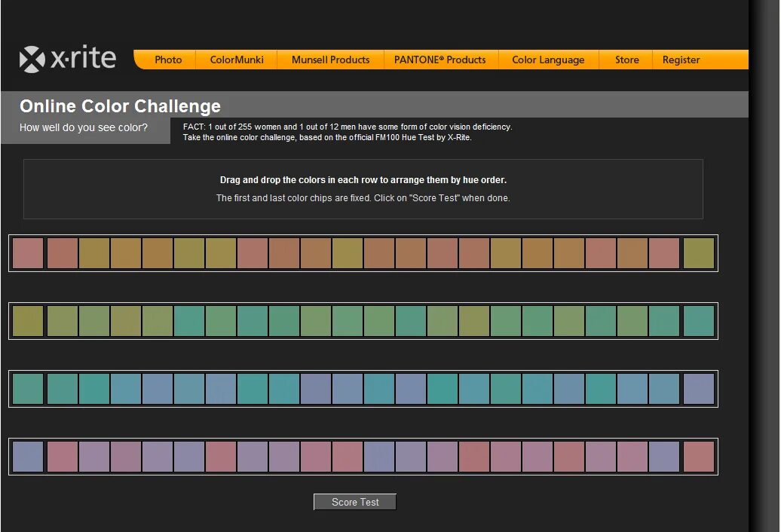Screen dimensions: 781x532
Task: Click the 'first and last color chips are fixed' line
Action: pos(363,198)
